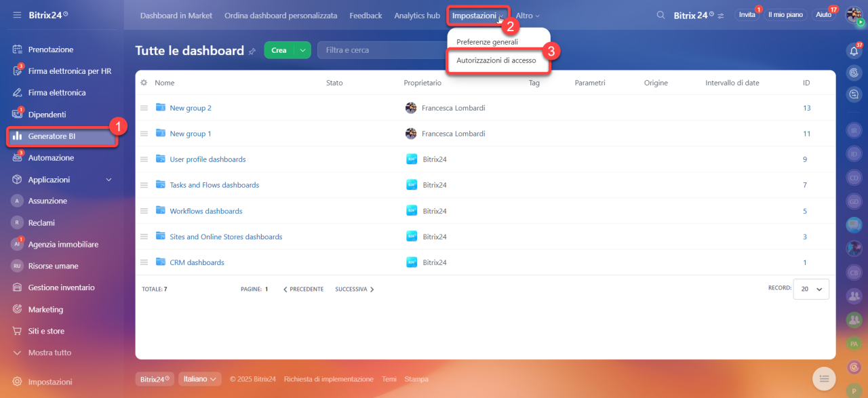868x398 pixels.
Task: Open Agenzia immobiliare in the sidebar
Action: tap(63, 244)
